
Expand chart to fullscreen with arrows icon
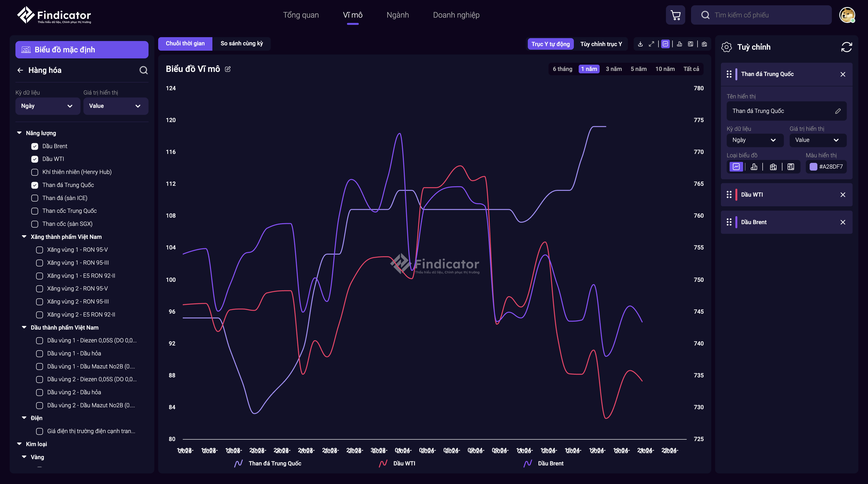tap(651, 44)
